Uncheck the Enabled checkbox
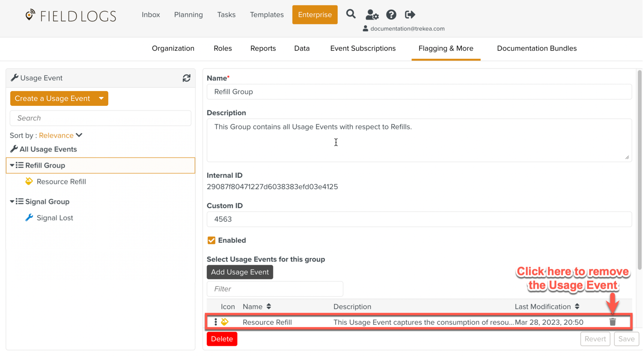Image resolution: width=644 pixels, height=356 pixels. point(211,240)
